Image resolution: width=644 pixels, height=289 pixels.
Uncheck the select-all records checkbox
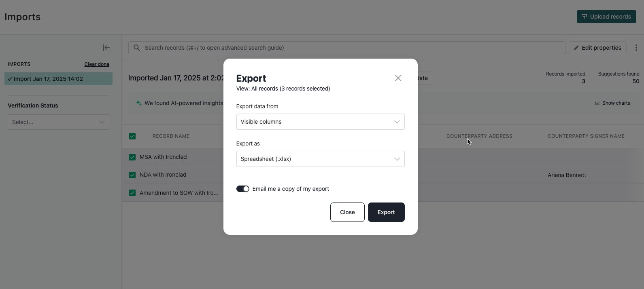click(132, 136)
